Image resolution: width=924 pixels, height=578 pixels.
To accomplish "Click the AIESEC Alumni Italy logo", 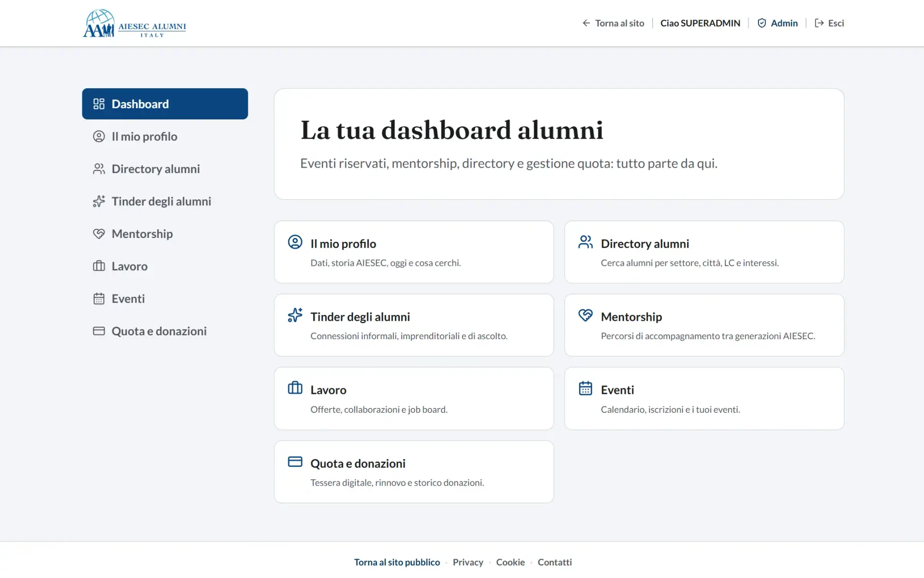I will click(x=134, y=23).
